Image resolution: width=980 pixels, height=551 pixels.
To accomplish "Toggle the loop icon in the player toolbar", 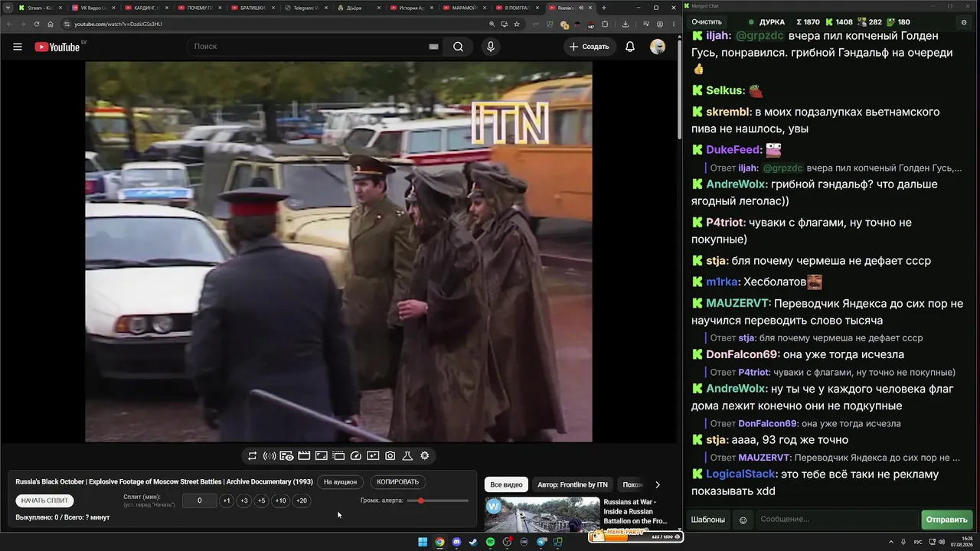I will pyautogui.click(x=252, y=455).
